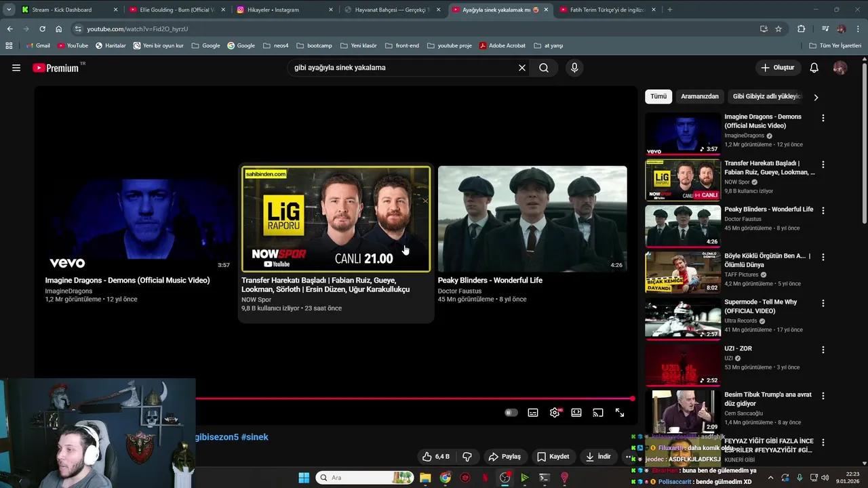
Task: Open a new browser tab
Action: [x=670, y=9]
